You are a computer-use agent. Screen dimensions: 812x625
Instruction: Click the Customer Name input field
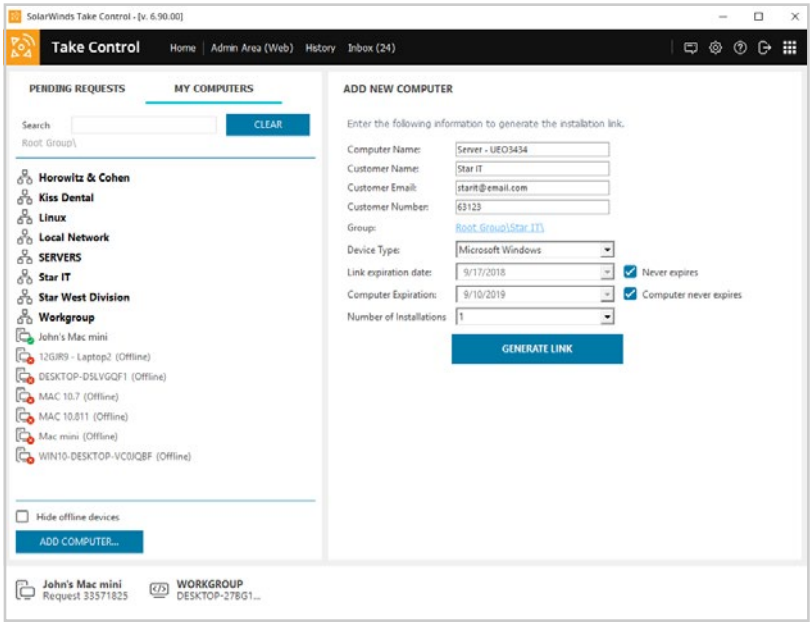click(532, 169)
